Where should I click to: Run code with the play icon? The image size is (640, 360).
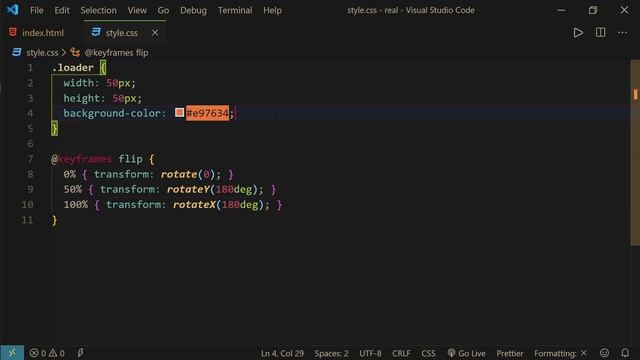[x=578, y=33]
